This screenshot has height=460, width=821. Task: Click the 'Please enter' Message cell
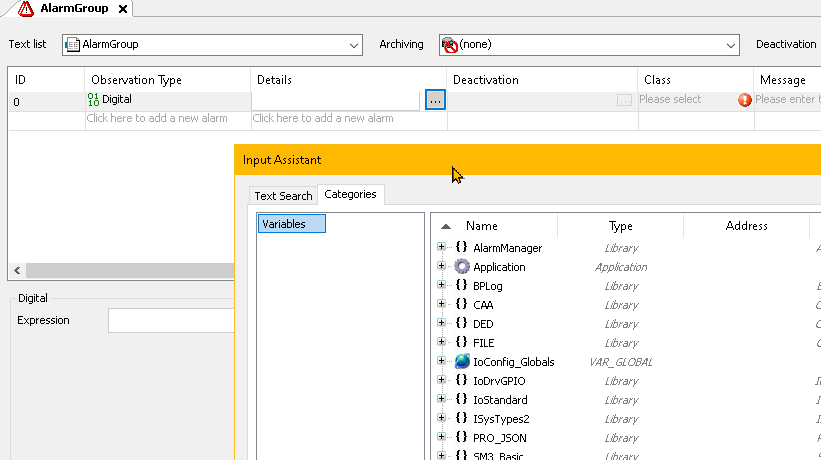[x=787, y=99]
